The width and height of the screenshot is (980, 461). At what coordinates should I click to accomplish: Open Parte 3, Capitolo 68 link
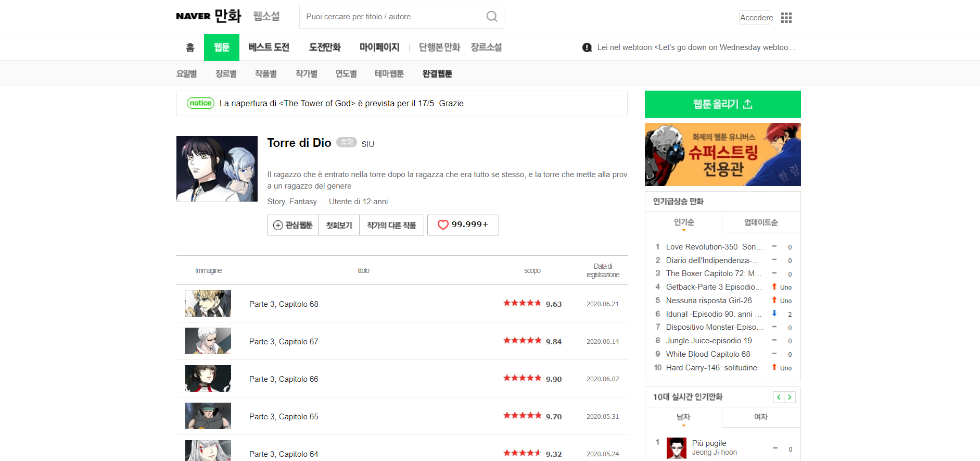pyautogui.click(x=284, y=304)
